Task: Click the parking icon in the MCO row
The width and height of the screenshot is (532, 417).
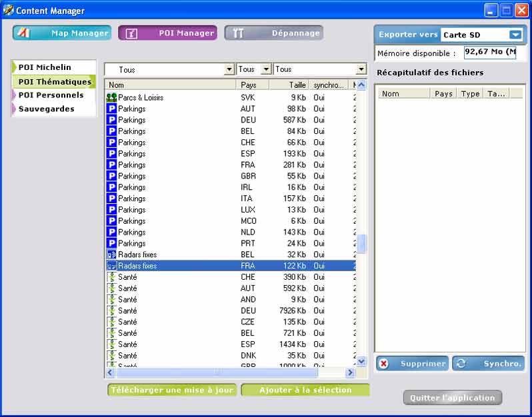Action: coord(111,220)
